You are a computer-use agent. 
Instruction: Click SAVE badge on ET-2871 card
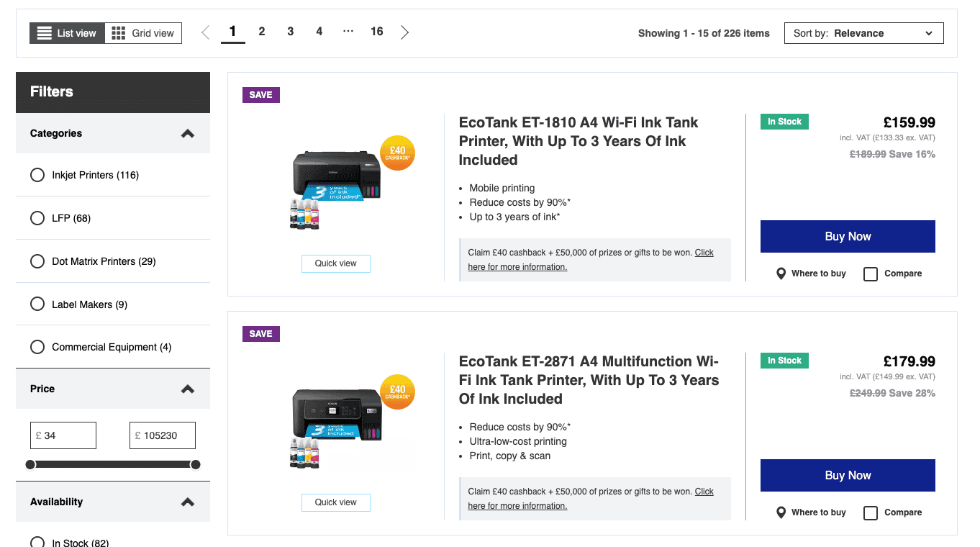(261, 334)
